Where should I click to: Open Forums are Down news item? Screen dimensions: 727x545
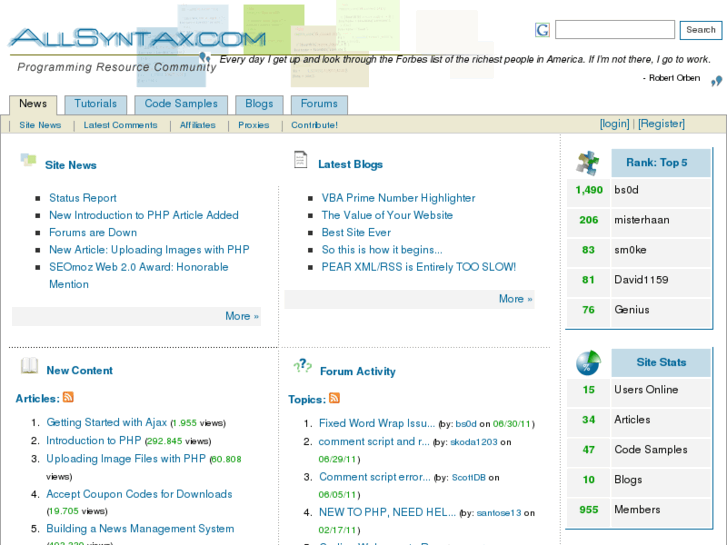(93, 232)
